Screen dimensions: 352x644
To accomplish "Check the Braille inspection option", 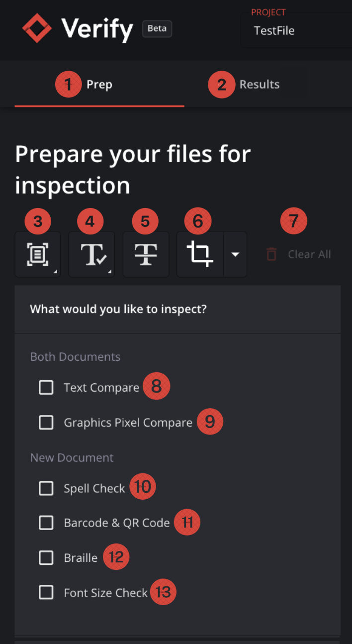I will click(46, 557).
